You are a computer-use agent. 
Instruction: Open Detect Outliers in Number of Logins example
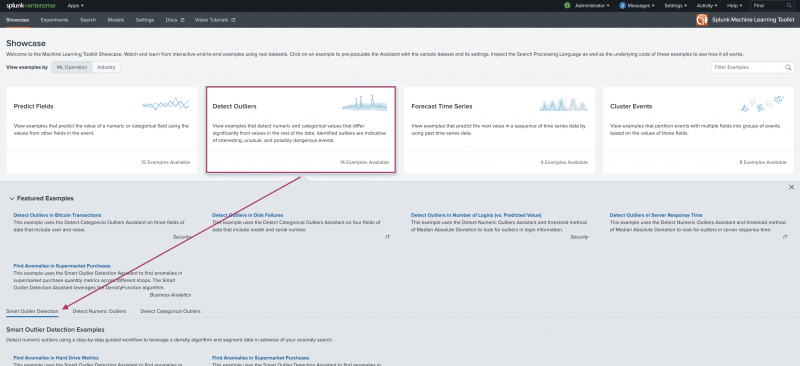tap(476, 215)
